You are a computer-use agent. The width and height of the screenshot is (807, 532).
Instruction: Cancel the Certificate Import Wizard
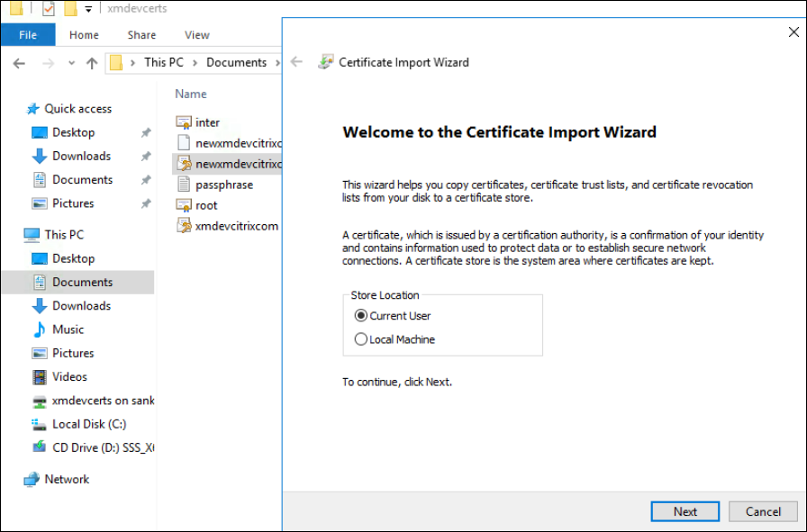click(x=763, y=511)
